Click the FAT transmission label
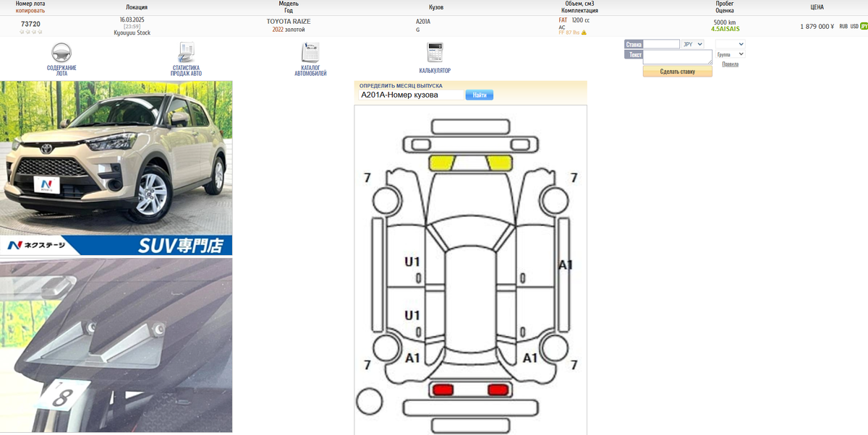Screen dimensions: 868x435 [x=563, y=20]
